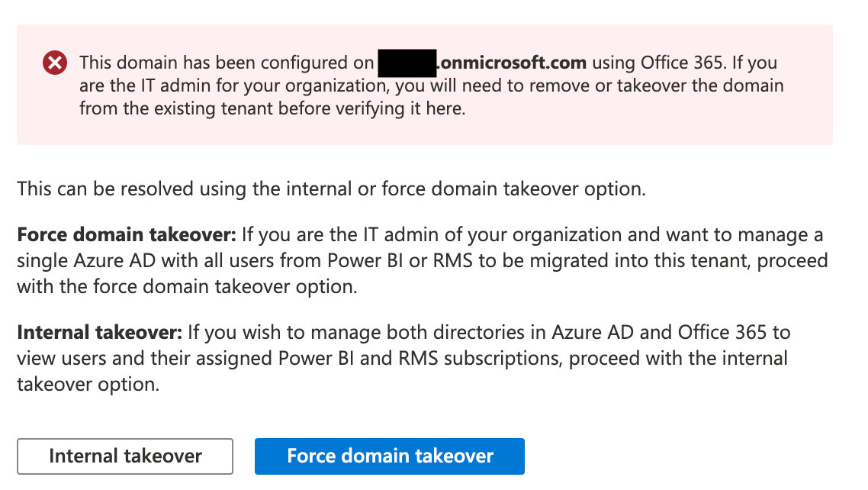Click the 'takeover option.' final paragraph line
Viewport: 868px width, 490px height.
pos(88,384)
